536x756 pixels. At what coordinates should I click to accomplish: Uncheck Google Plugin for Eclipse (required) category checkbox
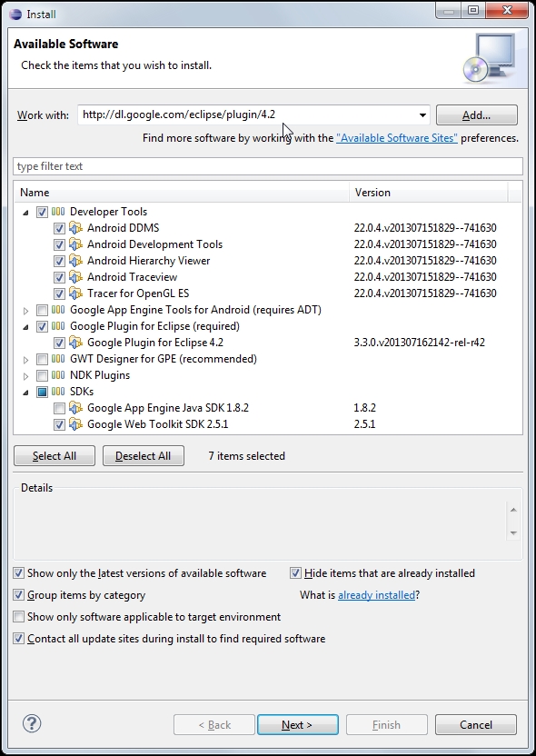42,326
